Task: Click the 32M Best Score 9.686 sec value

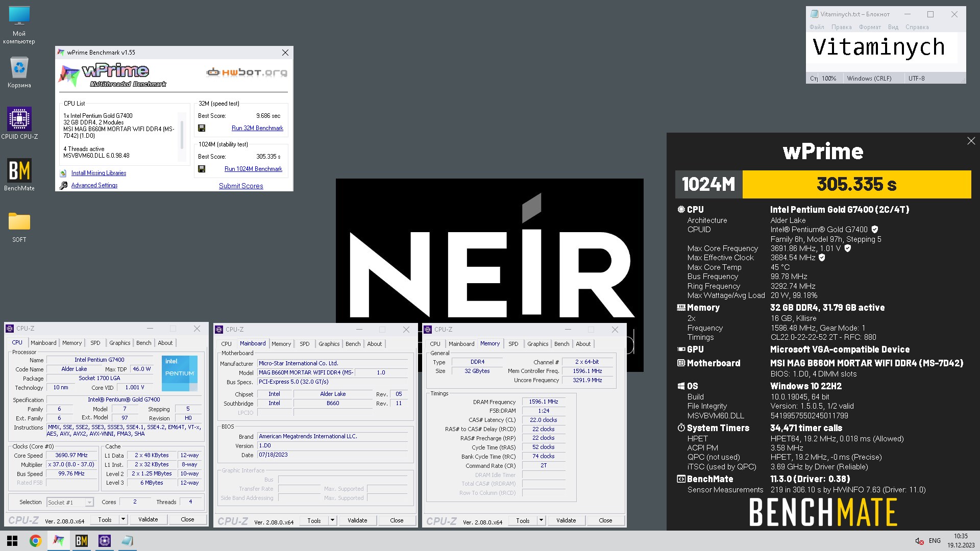Action: [268, 116]
